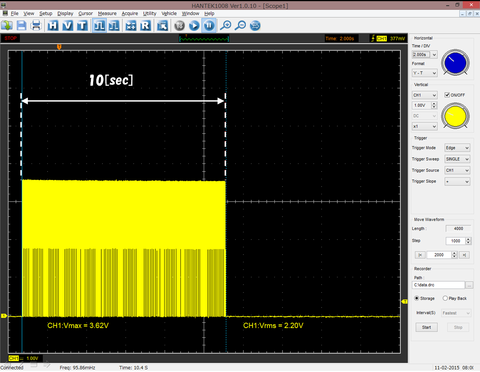Viewport: 480px width, 372px height.
Task: Click the Freq: 95.86mHz status bar entry
Action: coord(78,368)
